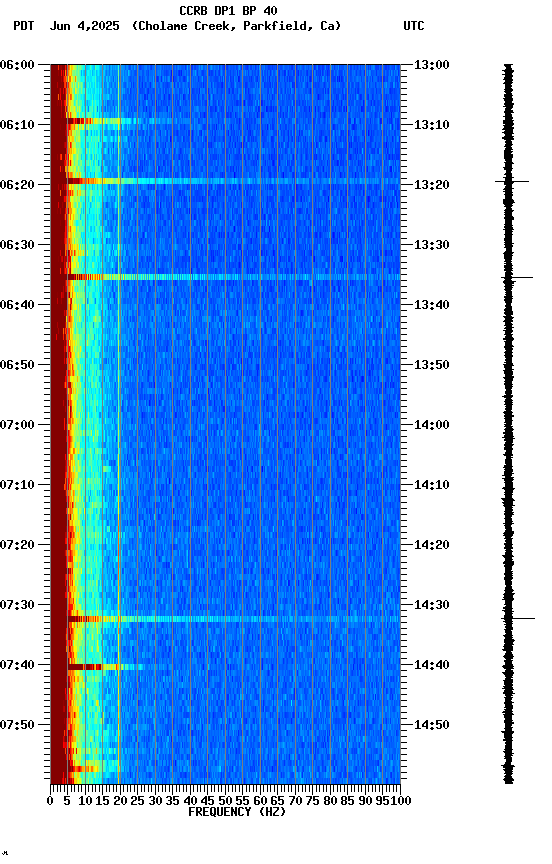
Task: Click the "13:00" UTC time label
Action: 432,65
